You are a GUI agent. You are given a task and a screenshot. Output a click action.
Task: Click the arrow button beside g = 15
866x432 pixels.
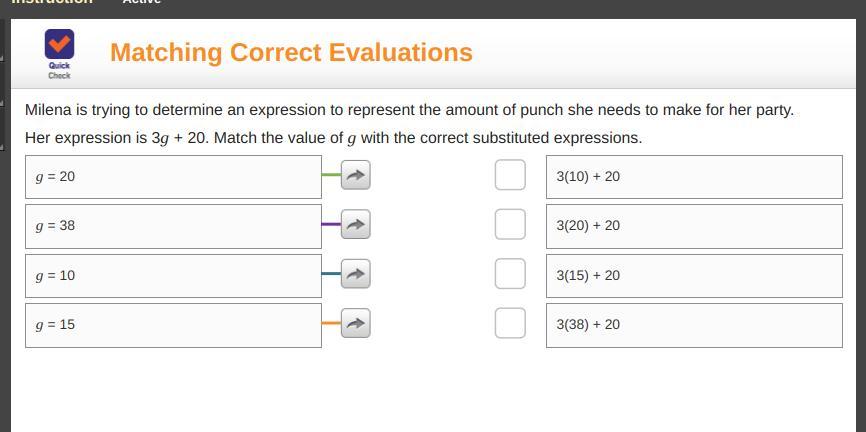(x=355, y=323)
